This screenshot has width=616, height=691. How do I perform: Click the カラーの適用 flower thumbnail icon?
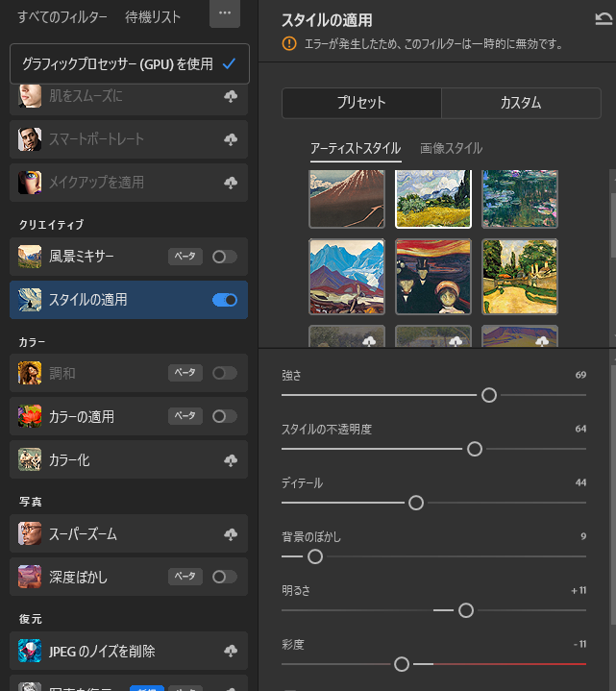pyautogui.click(x=30, y=416)
